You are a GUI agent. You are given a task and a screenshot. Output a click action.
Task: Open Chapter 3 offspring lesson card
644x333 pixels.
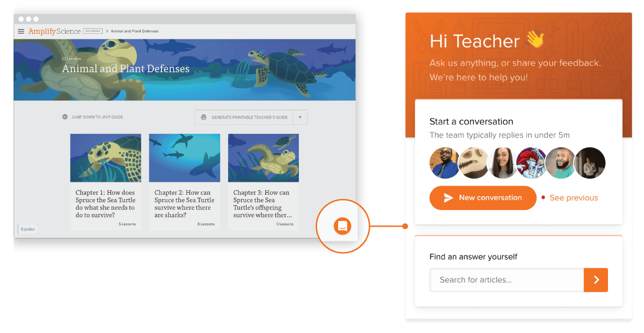pos(263,182)
